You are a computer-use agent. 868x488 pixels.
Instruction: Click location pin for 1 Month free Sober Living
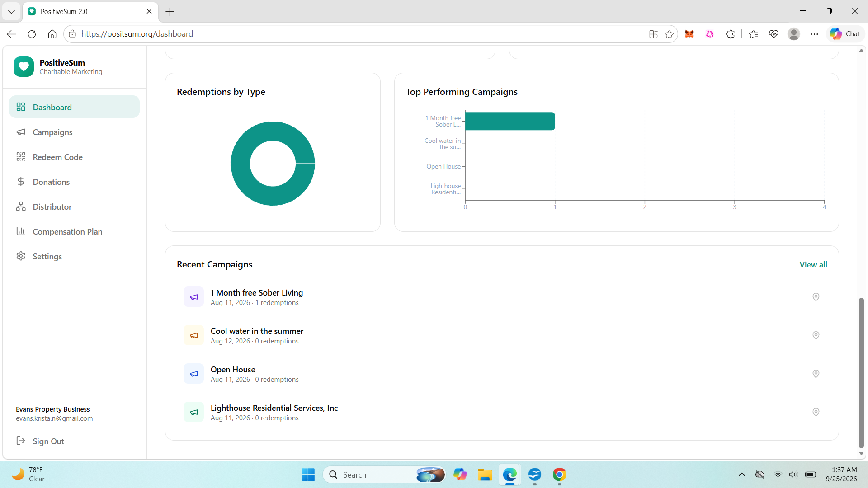click(x=816, y=297)
